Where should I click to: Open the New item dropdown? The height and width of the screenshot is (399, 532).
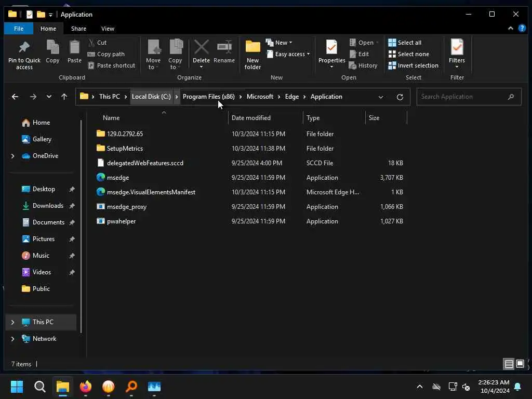[279, 43]
